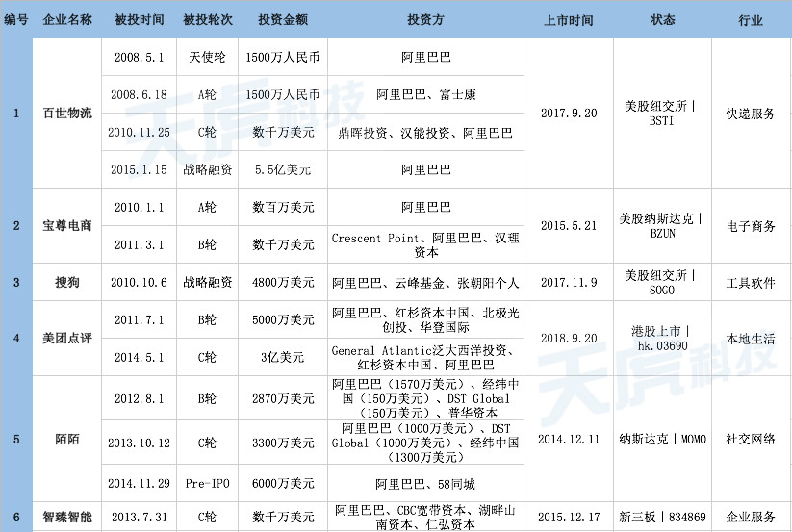Click the 2870万美元 amount cell

[x=283, y=398]
